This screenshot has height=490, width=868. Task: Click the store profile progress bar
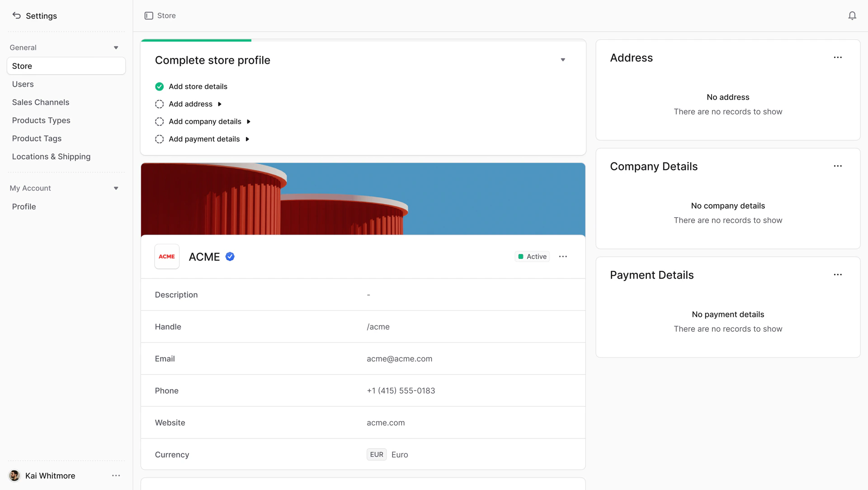(363, 40)
